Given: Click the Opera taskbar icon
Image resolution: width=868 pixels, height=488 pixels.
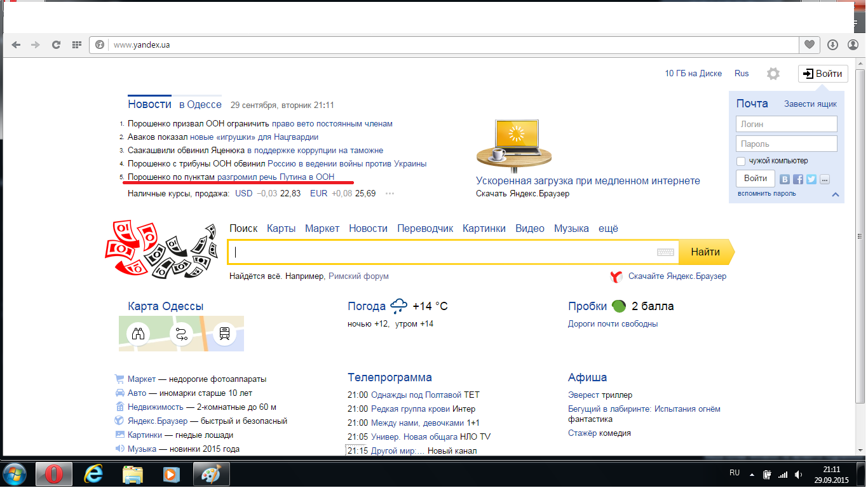Looking at the screenshot, I should pyautogui.click(x=55, y=475).
